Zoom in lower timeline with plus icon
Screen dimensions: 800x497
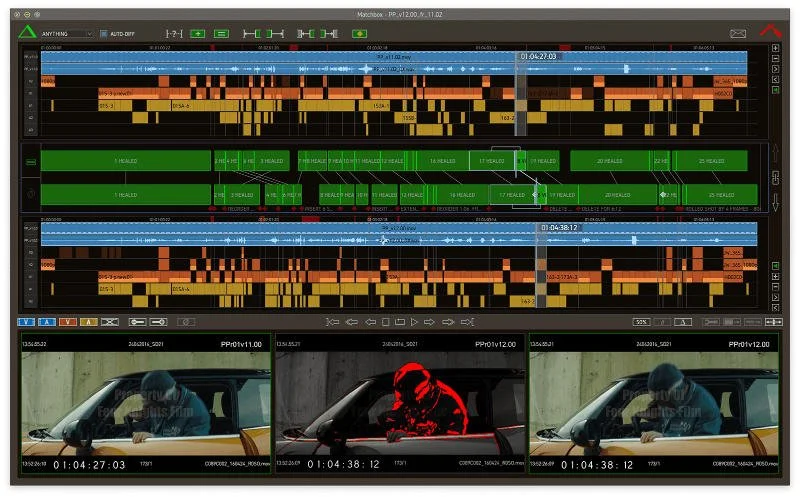coord(776,277)
